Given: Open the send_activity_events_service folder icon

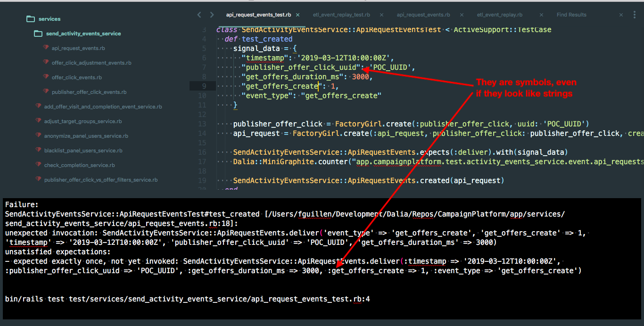Looking at the screenshot, I should coord(38,33).
